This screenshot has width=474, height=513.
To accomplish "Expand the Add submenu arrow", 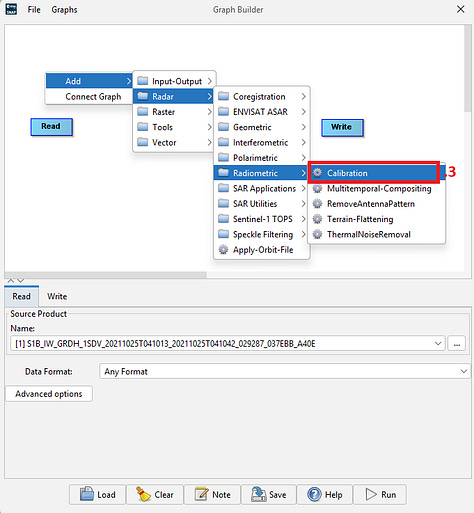I will 129,81.
